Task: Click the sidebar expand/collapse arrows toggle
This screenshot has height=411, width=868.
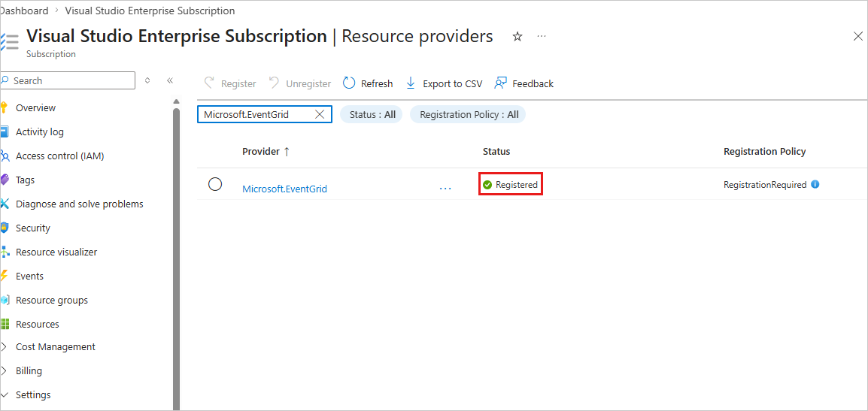Action: coord(147,80)
